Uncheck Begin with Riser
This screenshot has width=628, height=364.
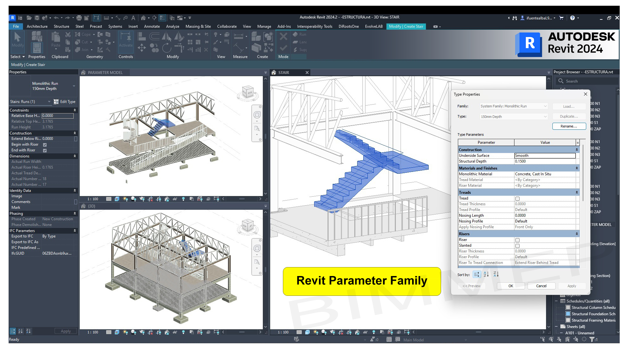point(45,145)
